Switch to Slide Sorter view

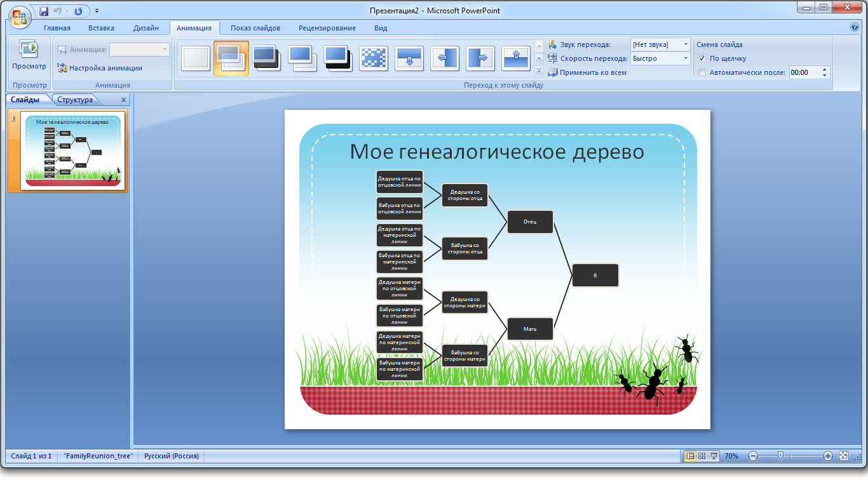702,456
